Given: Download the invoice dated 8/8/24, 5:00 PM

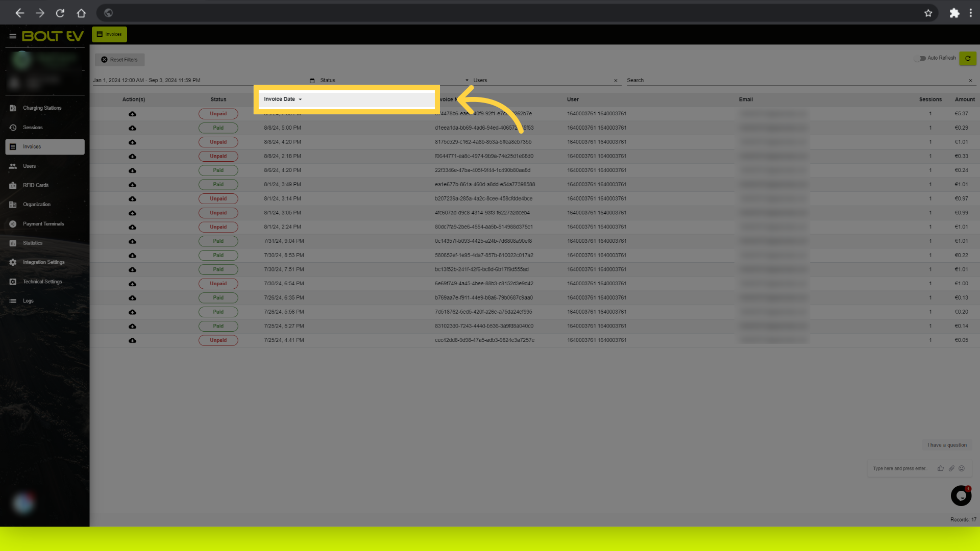Looking at the screenshot, I should pos(132,128).
